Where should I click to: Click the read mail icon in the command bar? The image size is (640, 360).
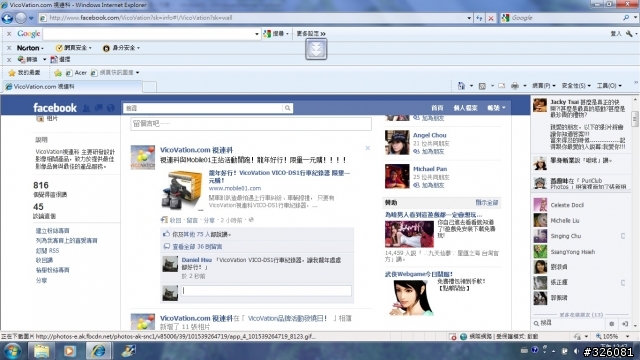pos(502,86)
